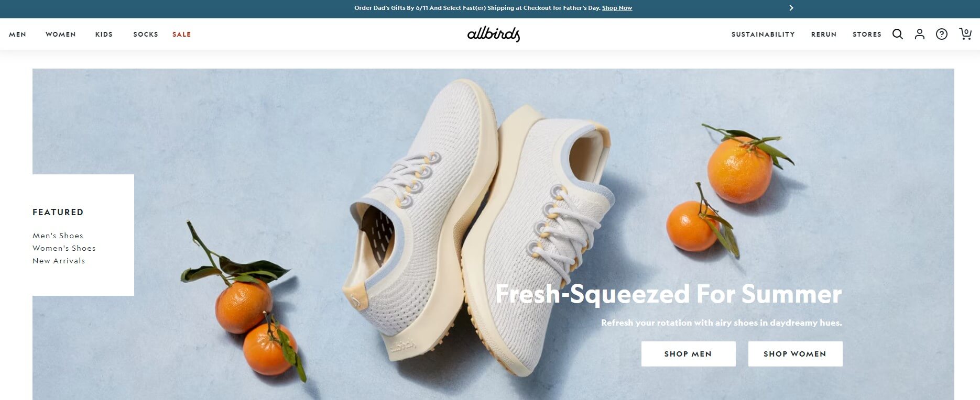Open Men's Shoes featured link
Image resolution: width=980 pixels, height=400 pixels.
58,236
